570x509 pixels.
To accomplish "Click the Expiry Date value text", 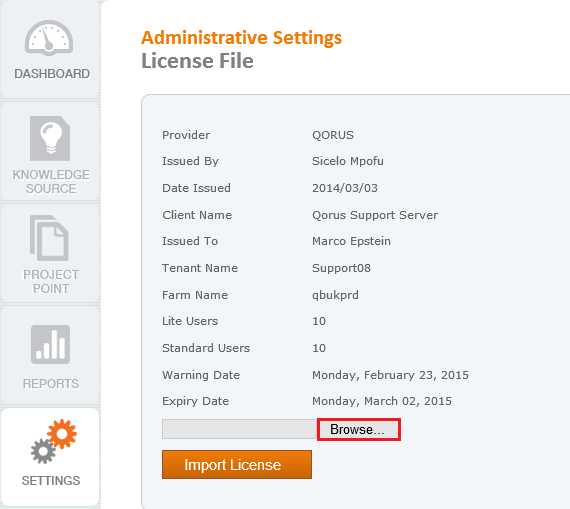I will [x=382, y=401].
